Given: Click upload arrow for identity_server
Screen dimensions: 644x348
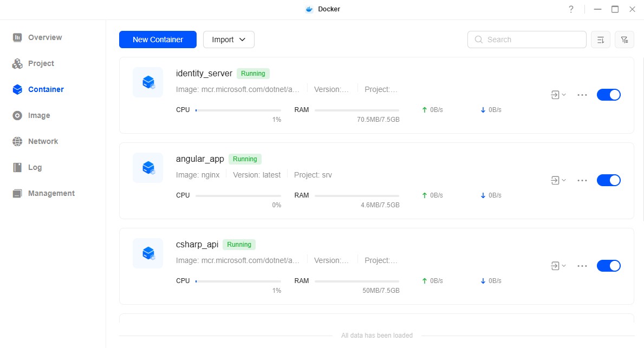Looking at the screenshot, I should (424, 110).
